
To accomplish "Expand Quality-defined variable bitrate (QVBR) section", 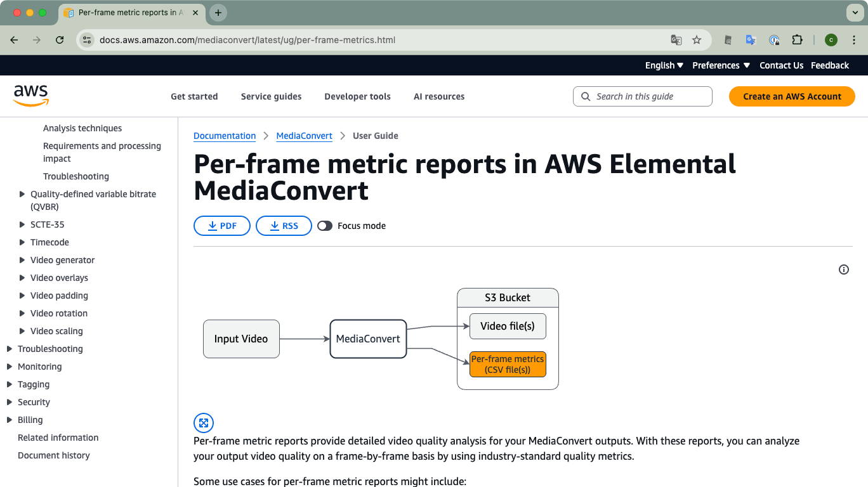I will click(23, 194).
